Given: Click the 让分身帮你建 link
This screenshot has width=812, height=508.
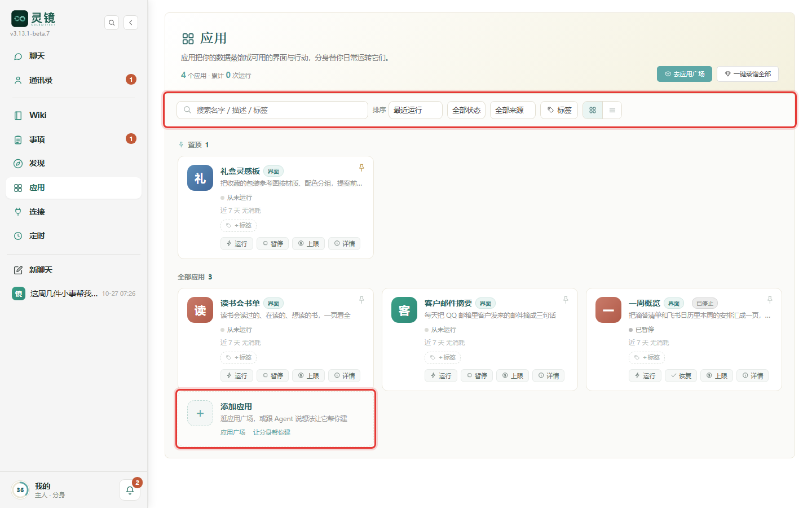Looking at the screenshot, I should [272, 432].
